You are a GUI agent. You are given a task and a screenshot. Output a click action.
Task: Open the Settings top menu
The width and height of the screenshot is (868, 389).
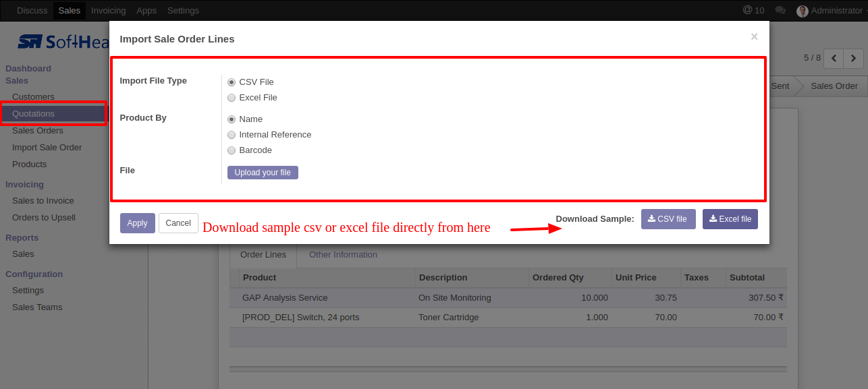point(183,10)
